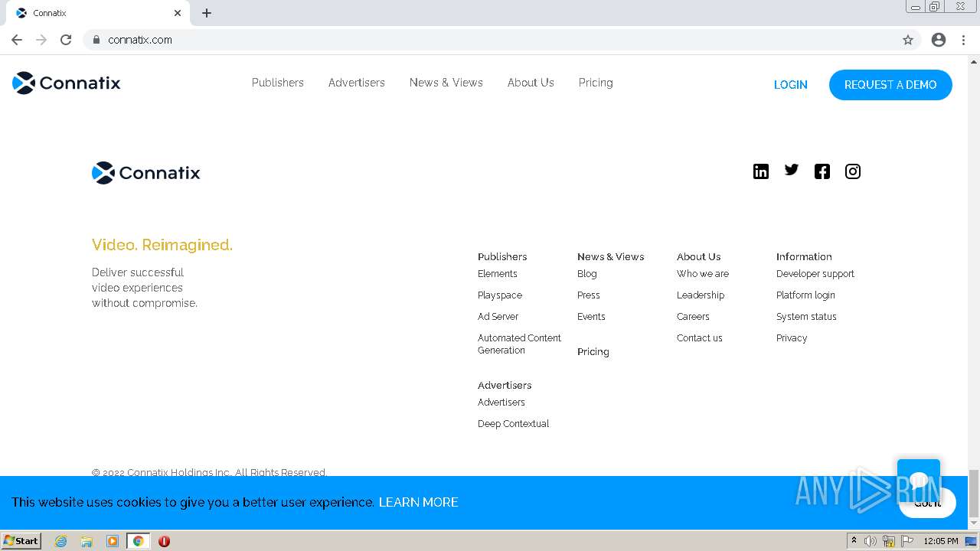Screen dimensions: 980x551
Task: Open About Us navigation menu
Action: pos(531,83)
